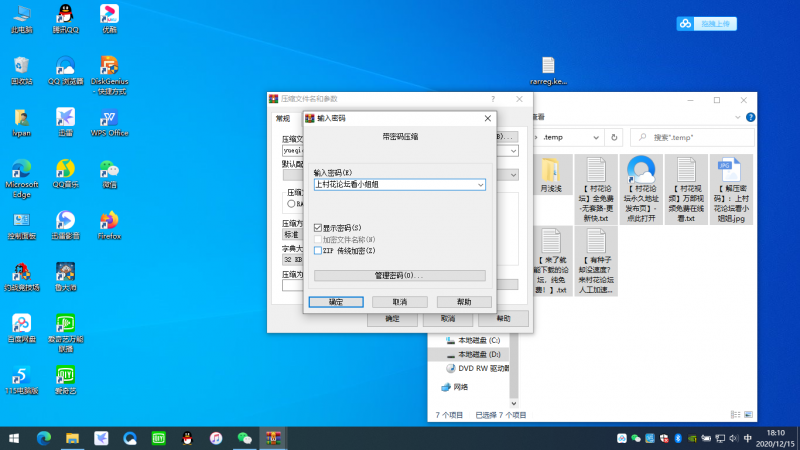This screenshot has width=800, height=450.
Task: Launch QQ Browser from the desktop
Action: (x=65, y=70)
